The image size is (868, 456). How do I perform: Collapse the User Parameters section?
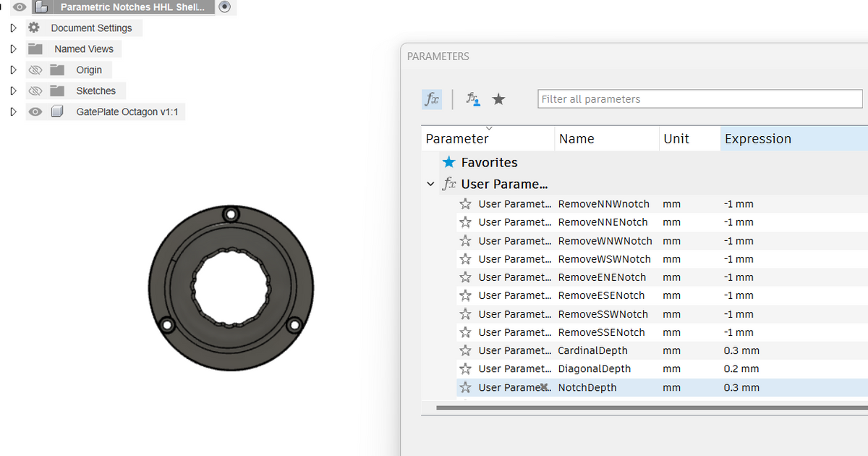coord(430,184)
